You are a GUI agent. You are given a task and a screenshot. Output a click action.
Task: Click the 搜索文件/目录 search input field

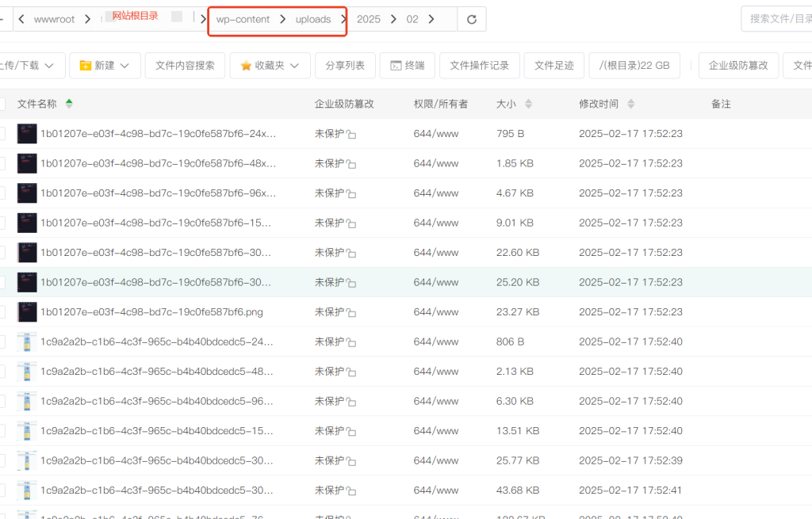click(x=777, y=19)
